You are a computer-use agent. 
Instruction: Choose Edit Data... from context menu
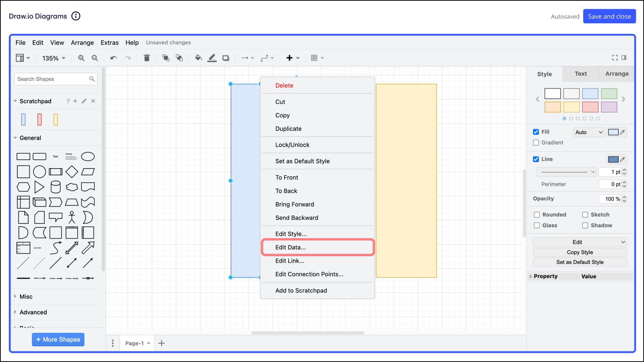click(290, 247)
